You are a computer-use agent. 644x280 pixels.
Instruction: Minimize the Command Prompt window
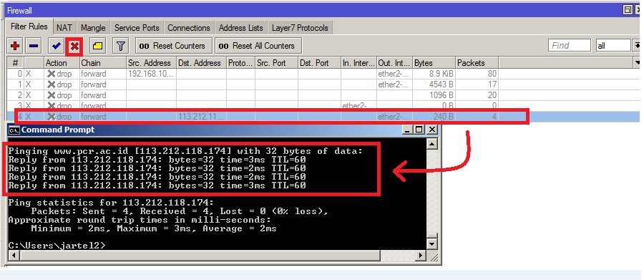coord(407,130)
